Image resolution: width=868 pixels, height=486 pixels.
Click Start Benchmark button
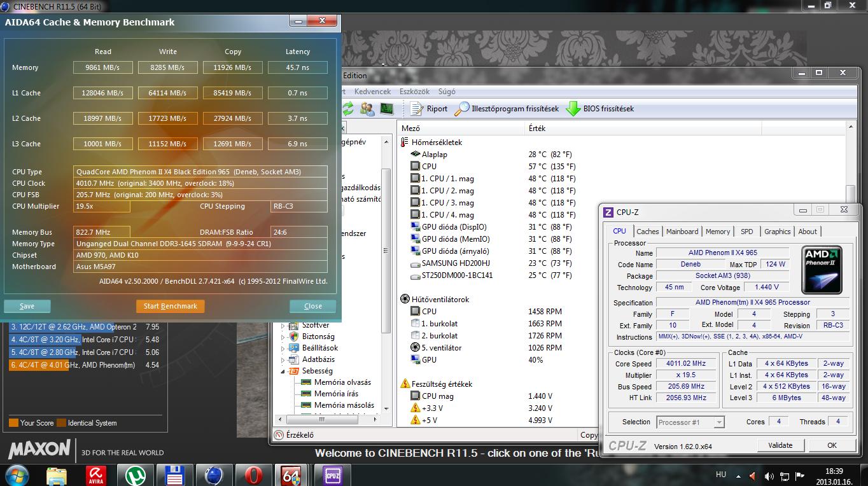pyautogui.click(x=170, y=306)
